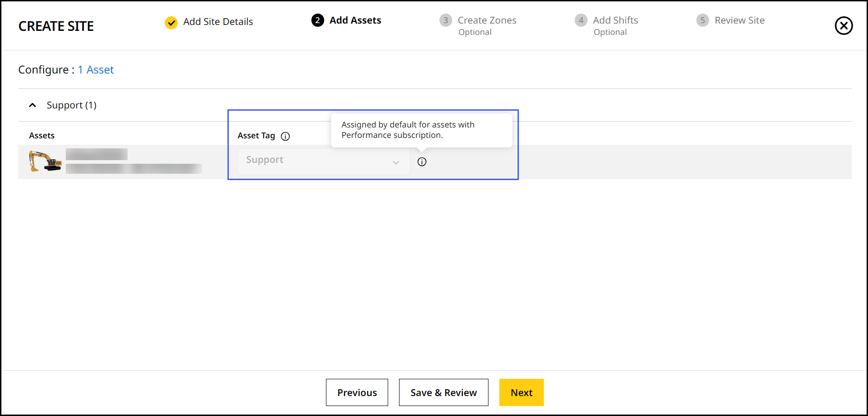This screenshot has width=868, height=416.
Task: Go to the Add Site Details step
Action: (218, 22)
